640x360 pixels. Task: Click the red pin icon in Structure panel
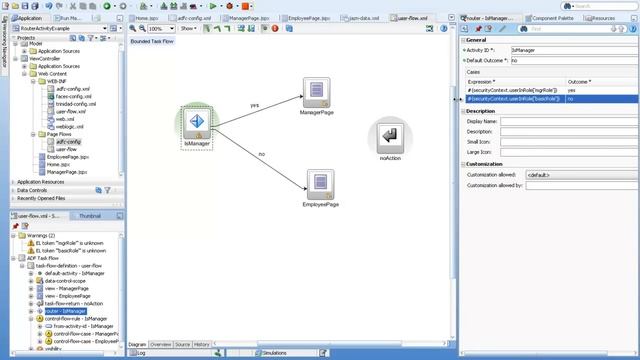(16, 226)
